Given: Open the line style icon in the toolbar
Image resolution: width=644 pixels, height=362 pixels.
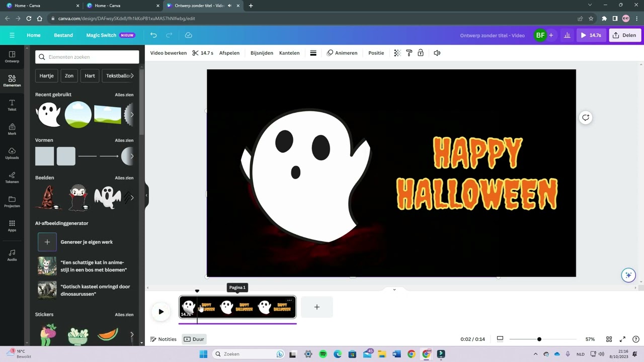Looking at the screenshot, I should (x=313, y=53).
